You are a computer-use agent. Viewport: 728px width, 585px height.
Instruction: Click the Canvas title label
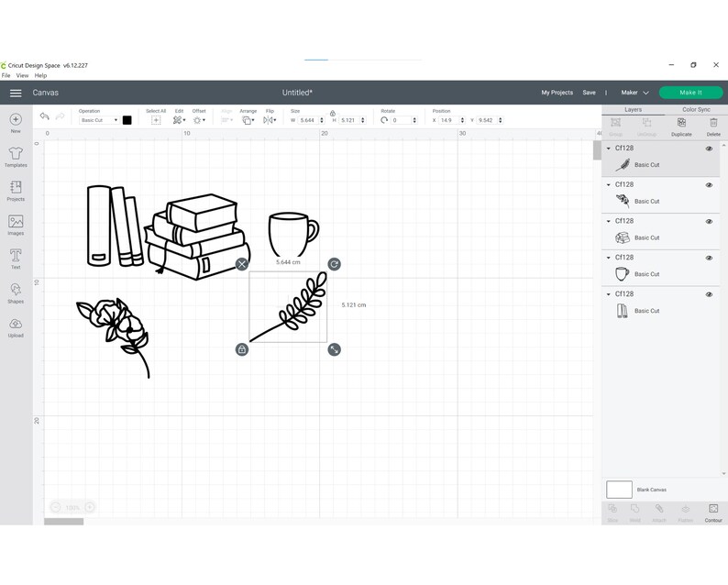(x=46, y=93)
